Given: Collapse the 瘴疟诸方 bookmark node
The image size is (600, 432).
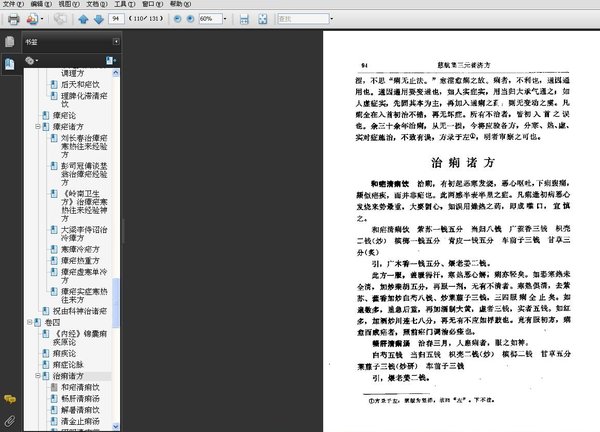Looking at the screenshot, I should [38, 126].
